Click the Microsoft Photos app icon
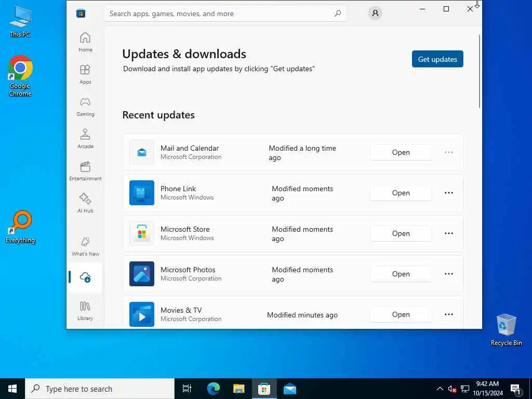 click(142, 274)
